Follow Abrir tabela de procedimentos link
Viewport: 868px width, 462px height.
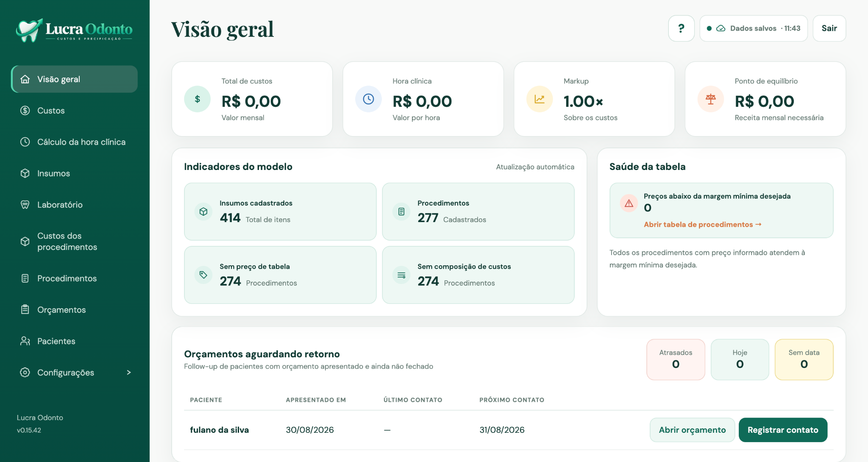click(x=703, y=225)
